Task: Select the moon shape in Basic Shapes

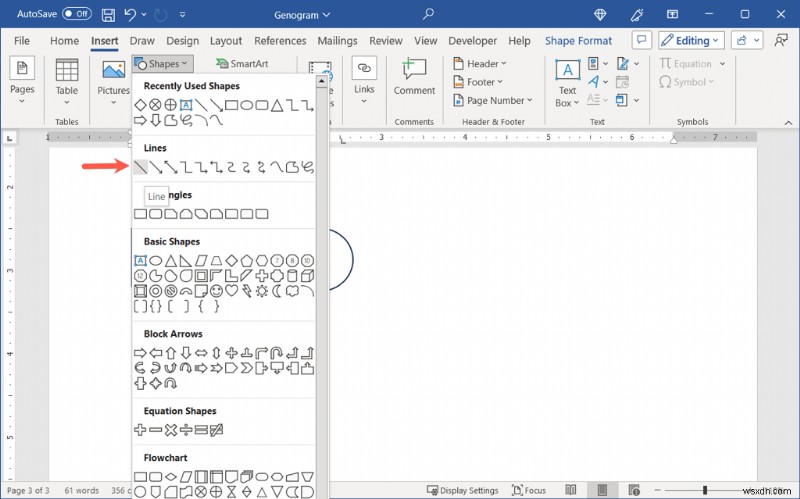Action: pos(277,291)
